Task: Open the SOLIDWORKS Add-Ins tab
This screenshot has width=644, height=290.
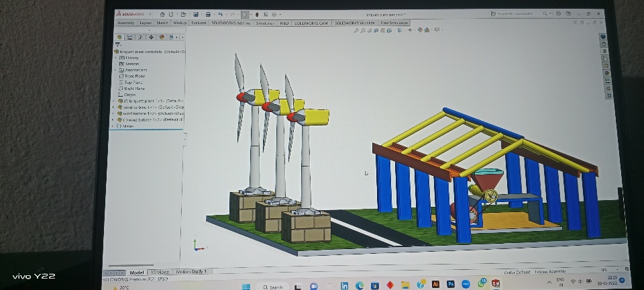Action: (231, 23)
